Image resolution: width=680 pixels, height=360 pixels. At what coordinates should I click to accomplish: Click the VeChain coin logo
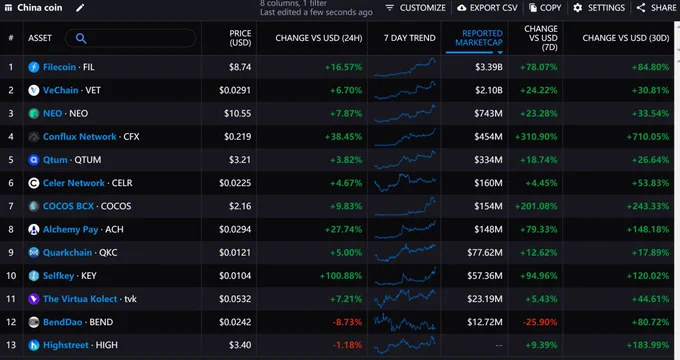tap(33, 90)
